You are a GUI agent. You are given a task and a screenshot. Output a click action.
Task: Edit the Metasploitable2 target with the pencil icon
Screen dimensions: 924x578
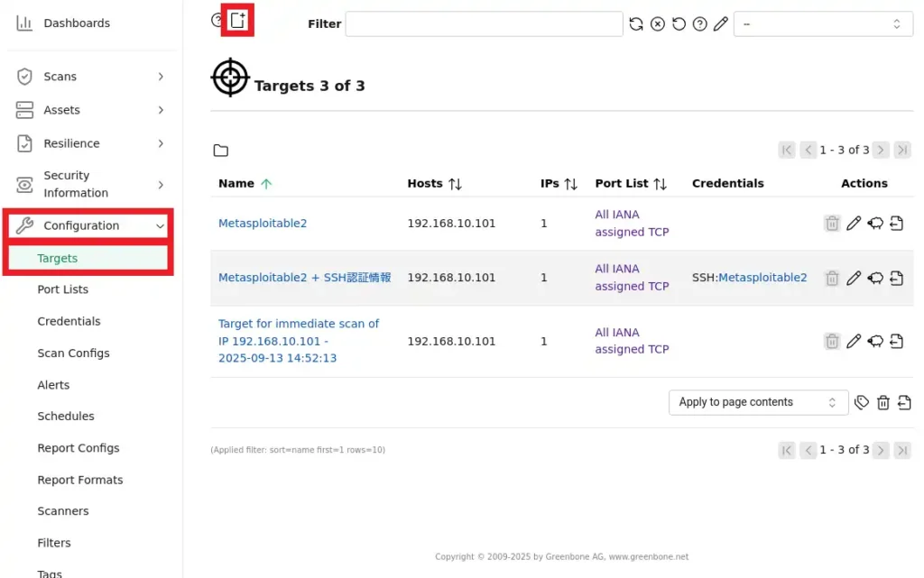point(854,224)
